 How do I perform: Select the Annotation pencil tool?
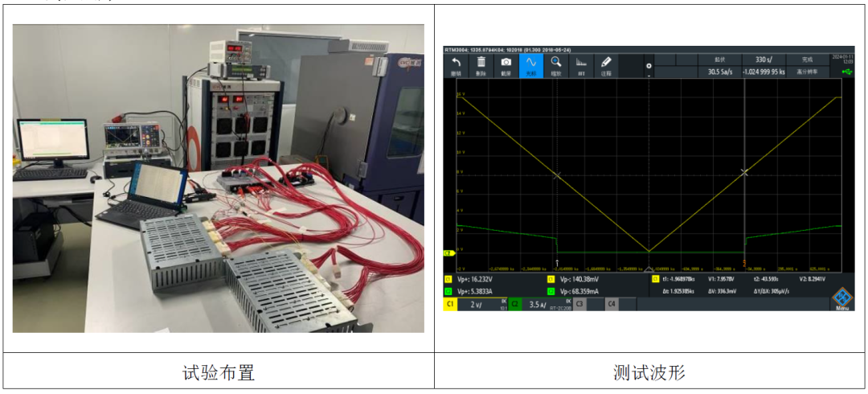(606, 65)
